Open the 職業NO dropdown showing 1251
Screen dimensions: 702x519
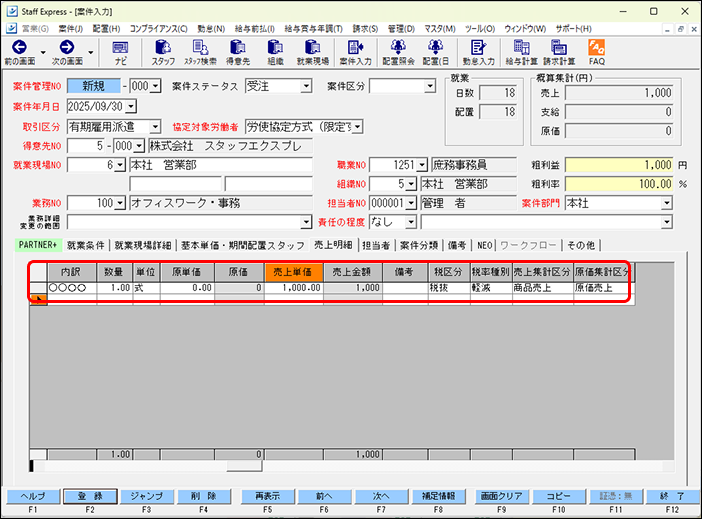(x=422, y=165)
